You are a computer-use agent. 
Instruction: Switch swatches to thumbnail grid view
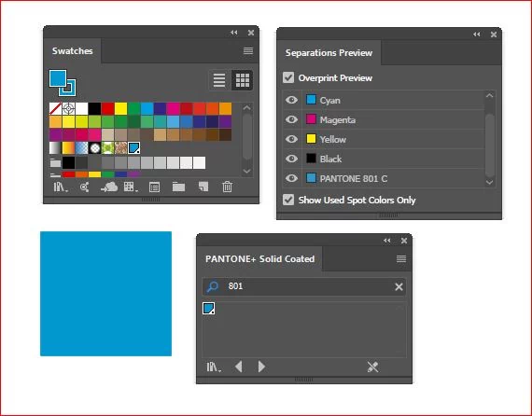point(243,80)
